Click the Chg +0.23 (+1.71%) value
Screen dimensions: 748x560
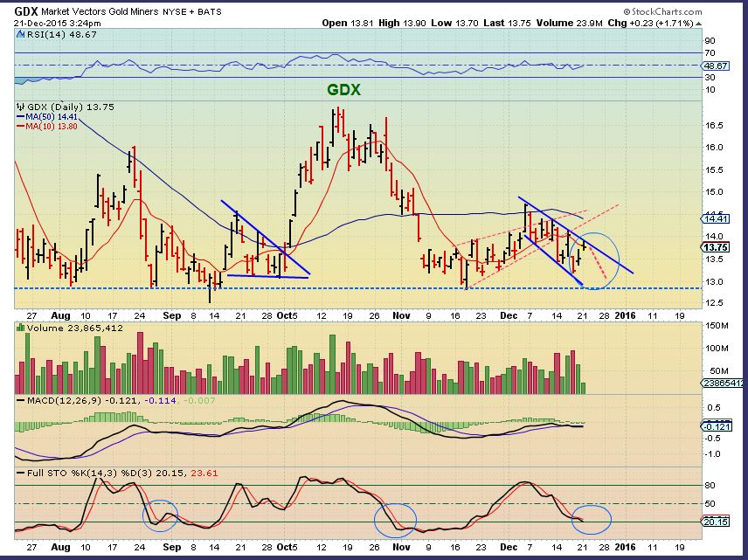point(650,23)
